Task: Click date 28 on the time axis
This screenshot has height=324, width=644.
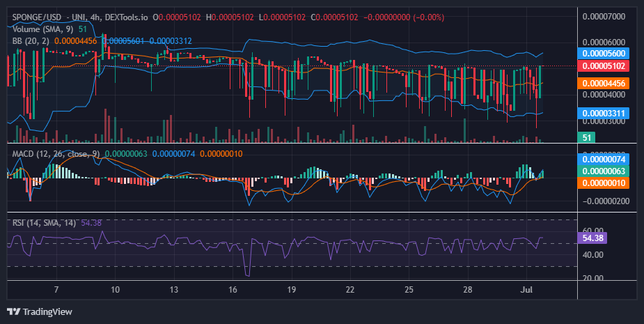Action: pos(467,289)
